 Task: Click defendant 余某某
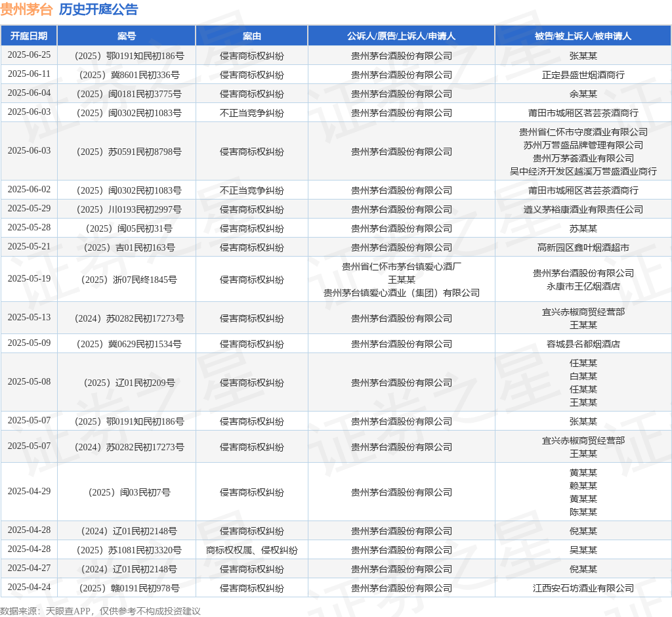[x=583, y=94]
